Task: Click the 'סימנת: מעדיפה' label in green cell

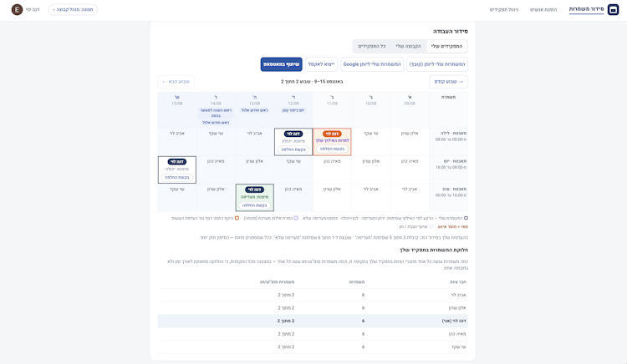Action: [254, 197]
